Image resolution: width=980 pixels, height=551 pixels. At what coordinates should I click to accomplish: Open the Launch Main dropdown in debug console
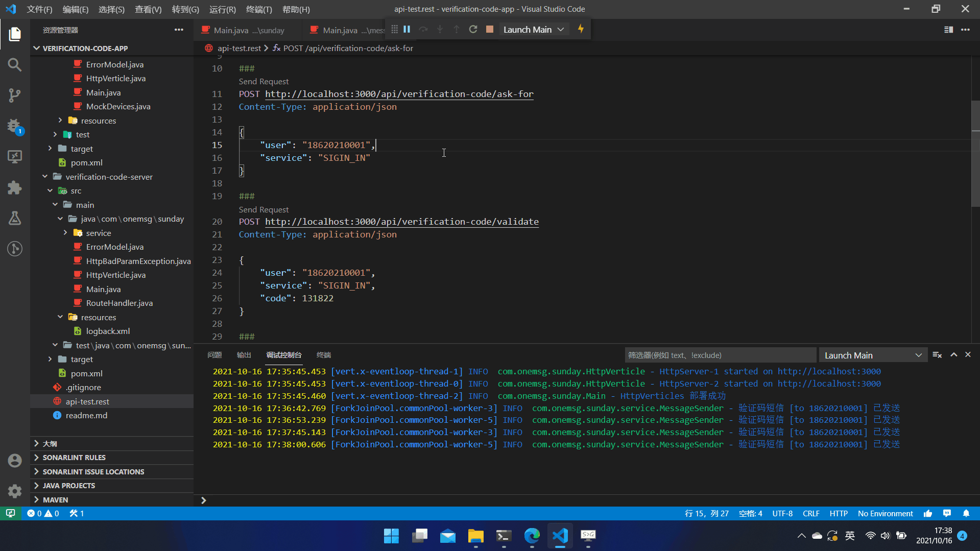(873, 355)
